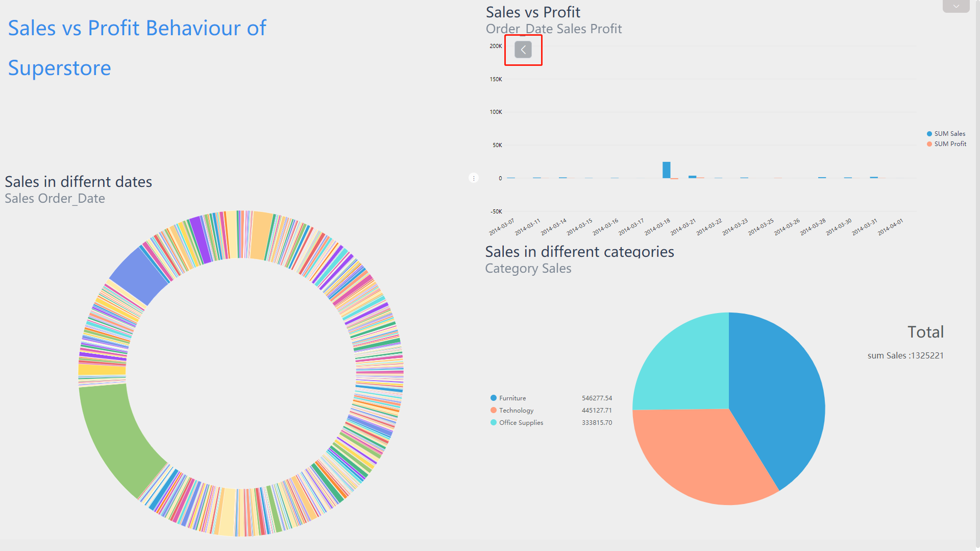Click the 'Total' label near the pie

925,332
